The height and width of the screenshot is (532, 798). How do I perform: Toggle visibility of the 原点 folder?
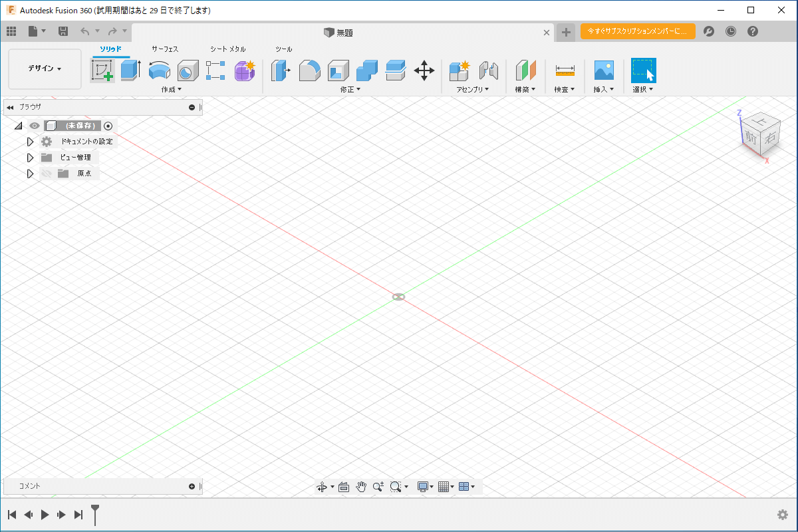[47, 174]
